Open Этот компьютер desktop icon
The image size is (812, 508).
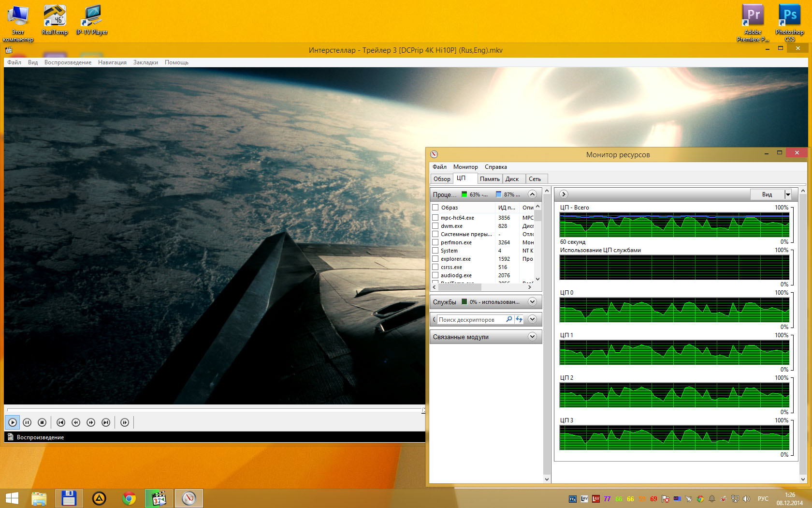pos(18,23)
